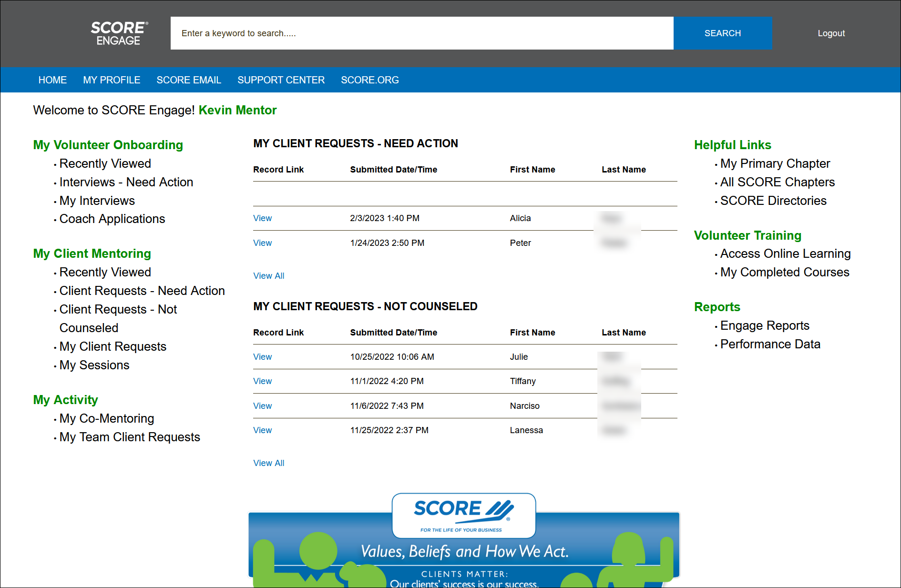Open Access Online Learning link
This screenshot has width=901, height=588.
pyautogui.click(x=785, y=253)
